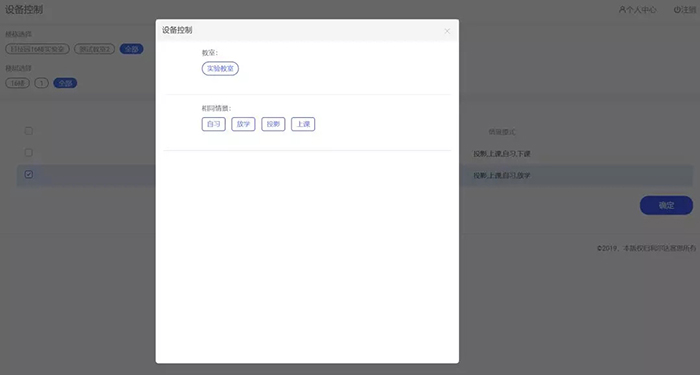Select the 全部 chip next to 测试教室2
The width and height of the screenshot is (700, 375).
pos(131,49)
